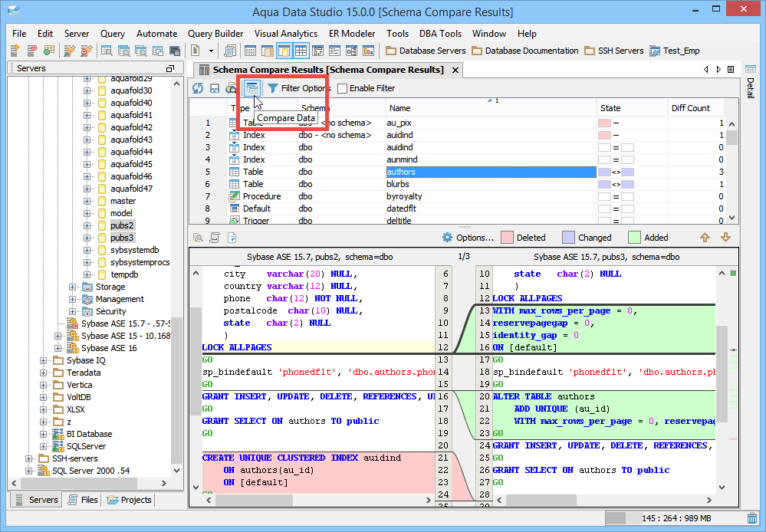Click the Compare Data toolbar icon
The height and width of the screenshot is (532, 766).
pos(251,88)
